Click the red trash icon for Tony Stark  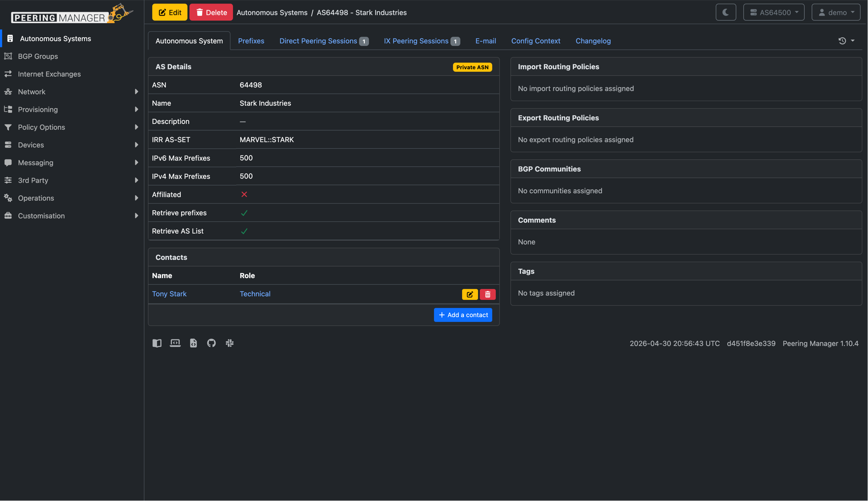pos(487,294)
